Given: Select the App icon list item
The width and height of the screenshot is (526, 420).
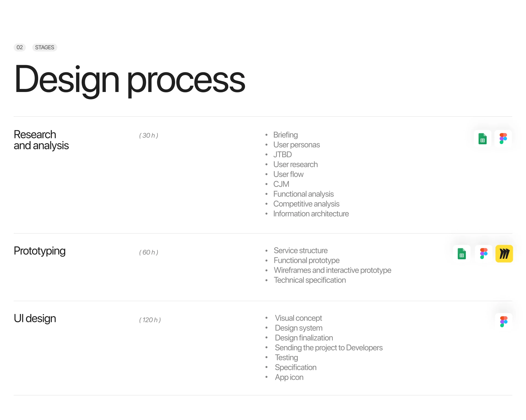Looking at the screenshot, I should coord(289,377).
